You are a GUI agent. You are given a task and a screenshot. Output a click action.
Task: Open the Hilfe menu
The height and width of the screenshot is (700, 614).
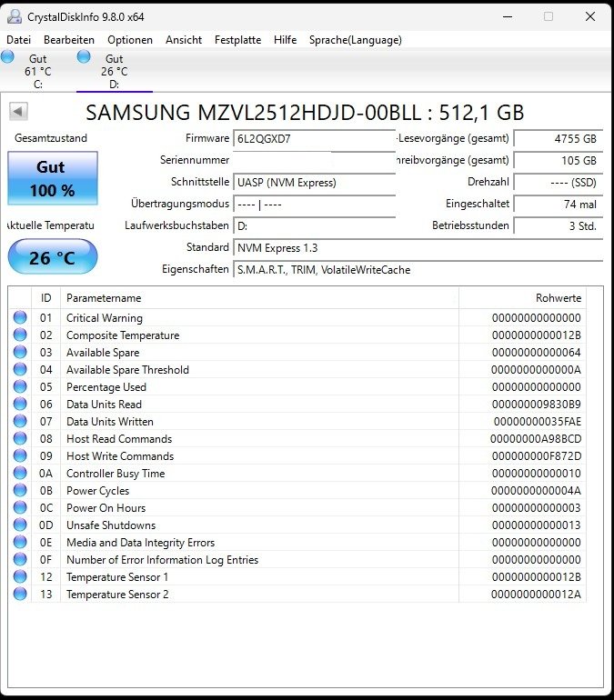click(286, 40)
